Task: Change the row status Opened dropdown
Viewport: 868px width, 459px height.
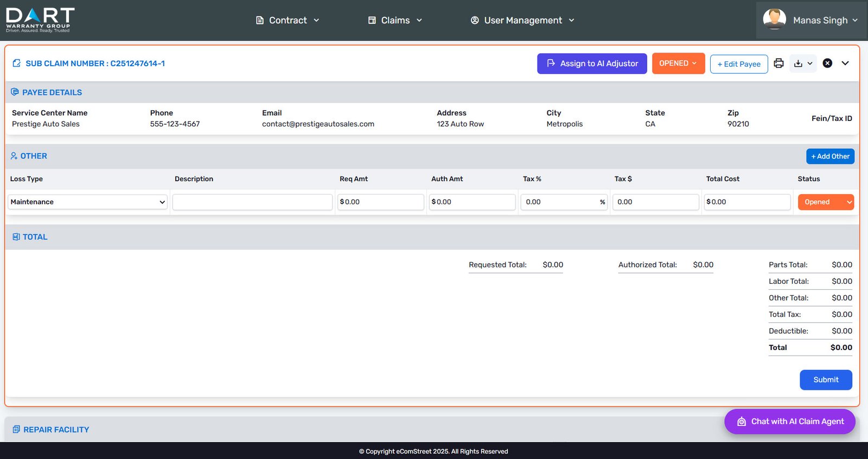Action: point(825,202)
